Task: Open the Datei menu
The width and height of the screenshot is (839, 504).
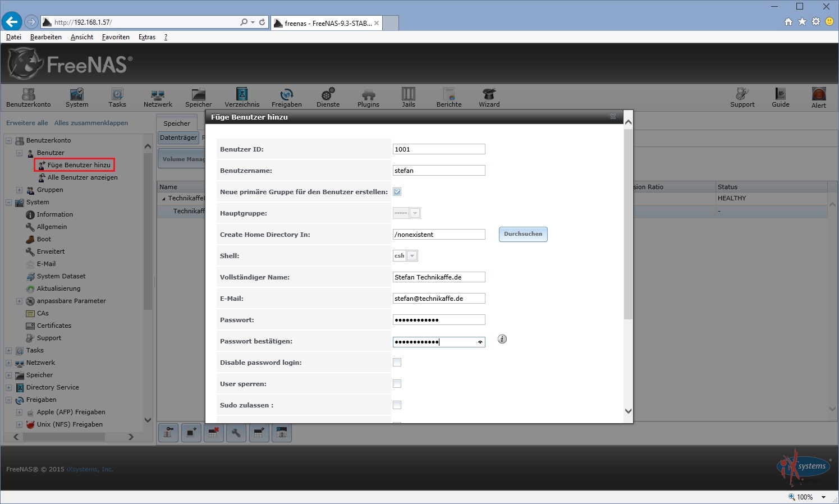Action: coord(13,37)
